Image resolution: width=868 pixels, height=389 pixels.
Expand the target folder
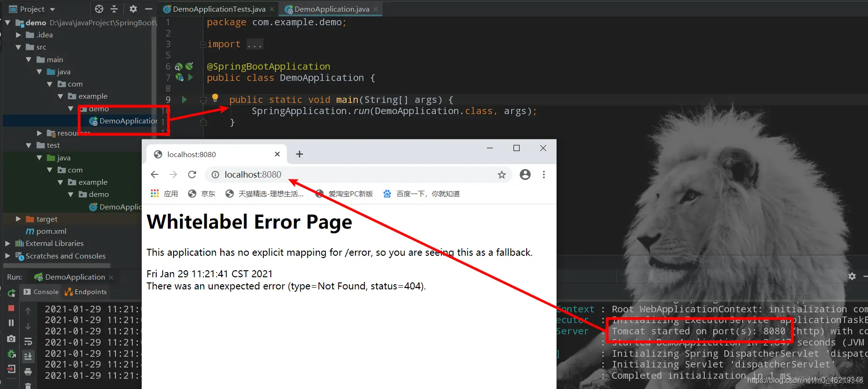[x=18, y=219]
